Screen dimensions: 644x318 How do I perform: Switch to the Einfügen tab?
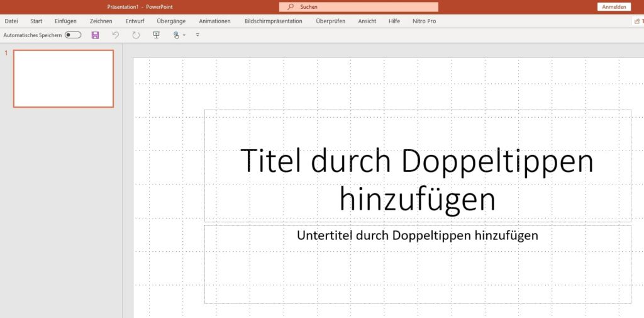point(65,21)
